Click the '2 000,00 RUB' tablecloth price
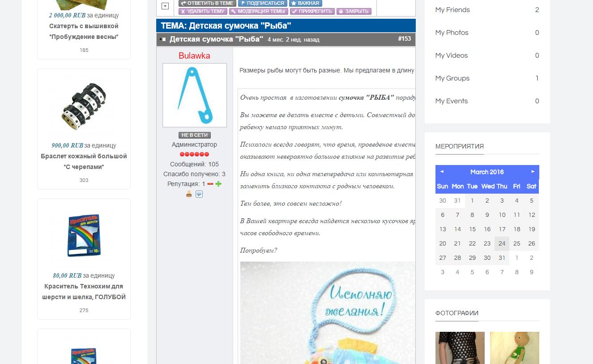The width and height of the screenshot is (593, 364). [x=67, y=15]
